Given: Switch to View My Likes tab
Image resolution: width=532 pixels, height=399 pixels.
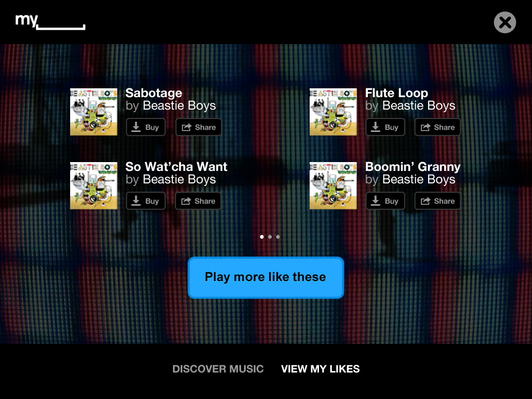Looking at the screenshot, I should [320, 369].
